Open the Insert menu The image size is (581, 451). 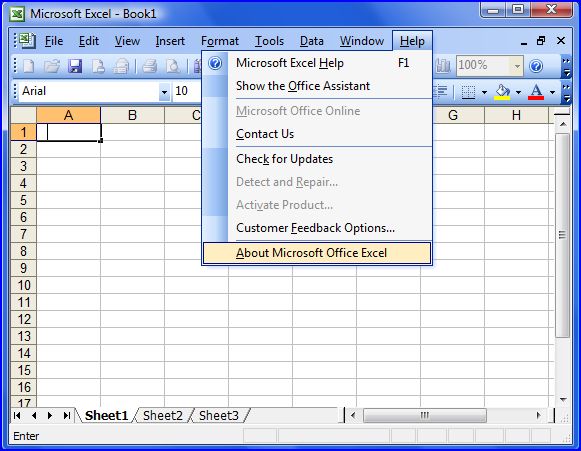[170, 41]
